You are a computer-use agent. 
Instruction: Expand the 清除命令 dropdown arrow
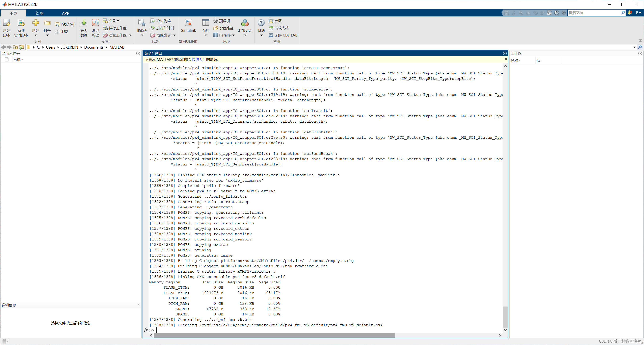tap(174, 35)
